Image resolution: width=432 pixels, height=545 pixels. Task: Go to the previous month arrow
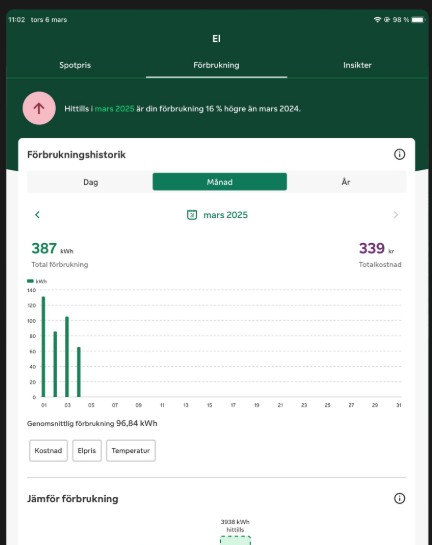37,215
